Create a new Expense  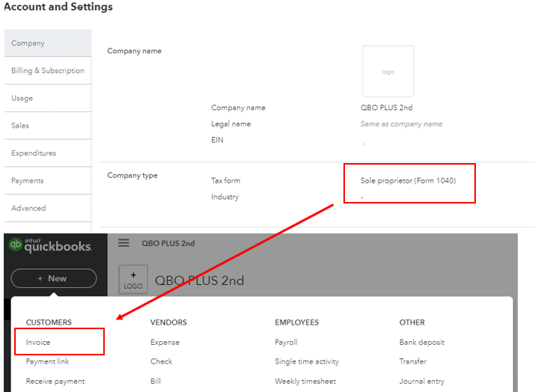click(165, 342)
